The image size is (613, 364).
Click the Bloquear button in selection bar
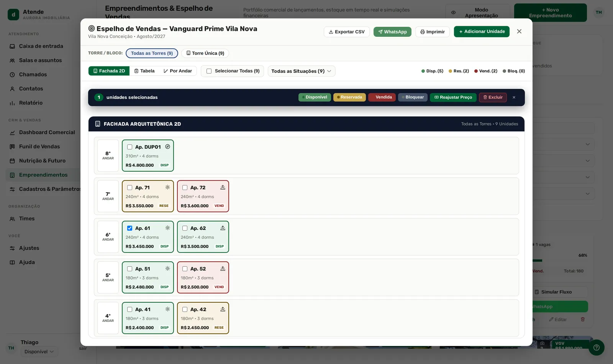point(413,97)
